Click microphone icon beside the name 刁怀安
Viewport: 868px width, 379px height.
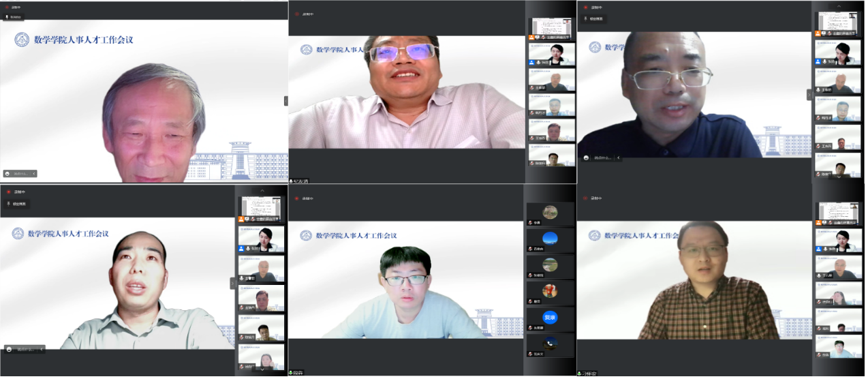point(580,374)
